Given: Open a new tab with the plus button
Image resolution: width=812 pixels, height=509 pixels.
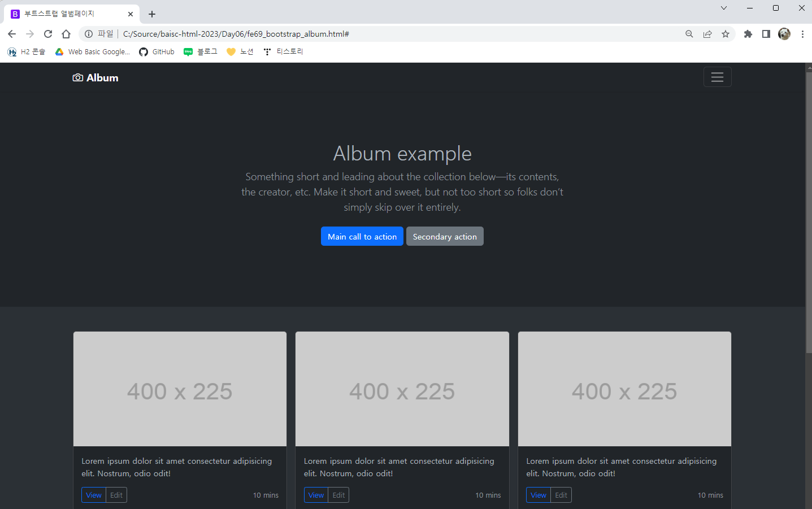Looking at the screenshot, I should point(152,14).
